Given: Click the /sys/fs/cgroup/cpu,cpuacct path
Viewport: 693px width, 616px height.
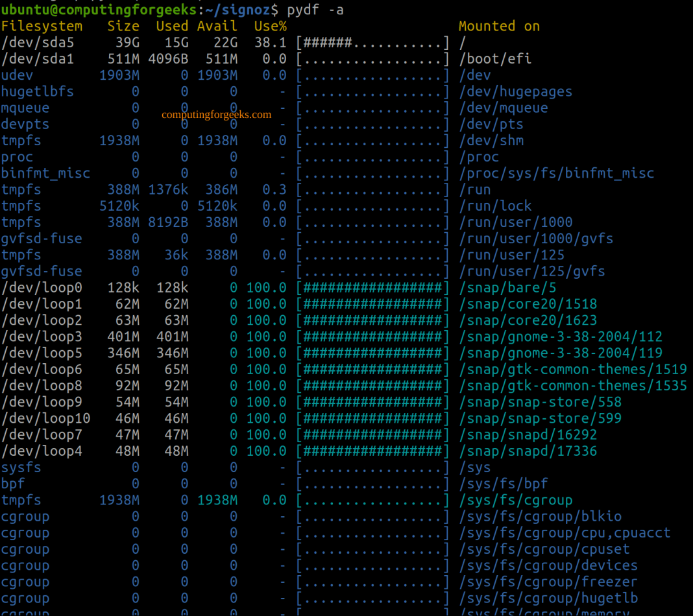Looking at the screenshot, I should (x=565, y=532).
